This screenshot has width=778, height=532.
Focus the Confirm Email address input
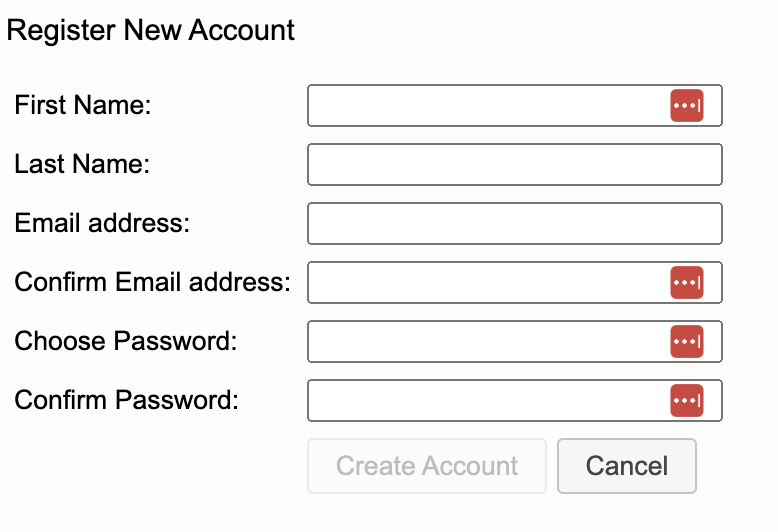tap(515, 282)
